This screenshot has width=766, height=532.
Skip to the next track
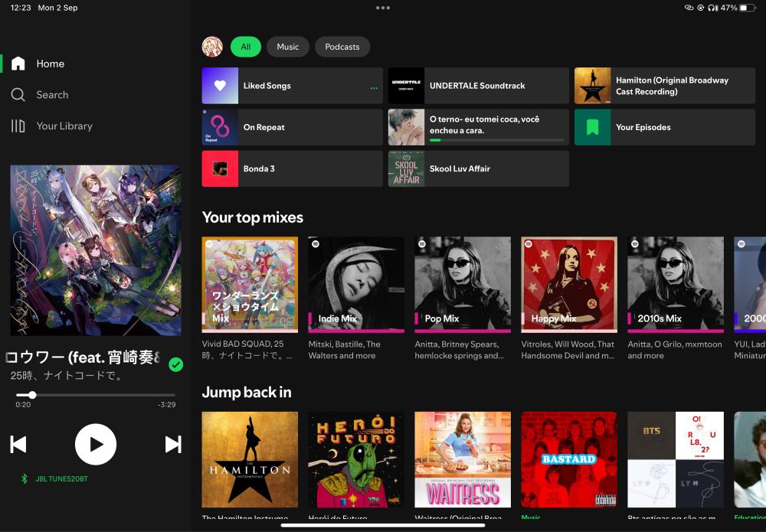(173, 444)
